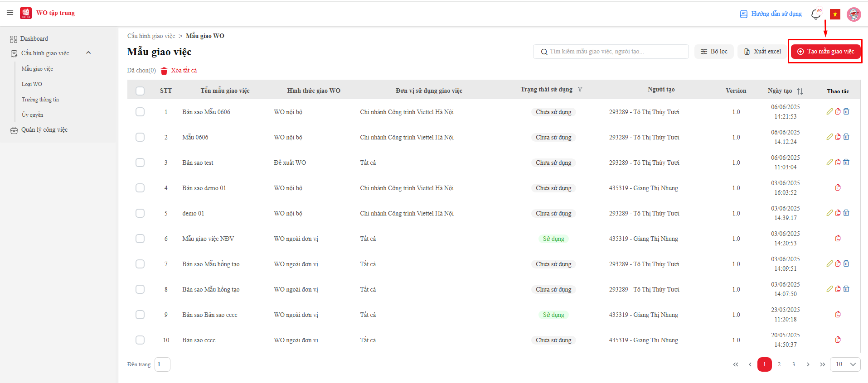Jump to last page double arrow
The width and height of the screenshot is (868, 383).
(x=822, y=364)
